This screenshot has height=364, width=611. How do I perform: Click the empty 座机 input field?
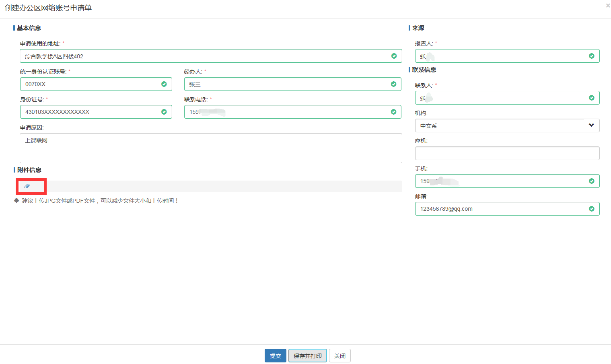point(507,153)
